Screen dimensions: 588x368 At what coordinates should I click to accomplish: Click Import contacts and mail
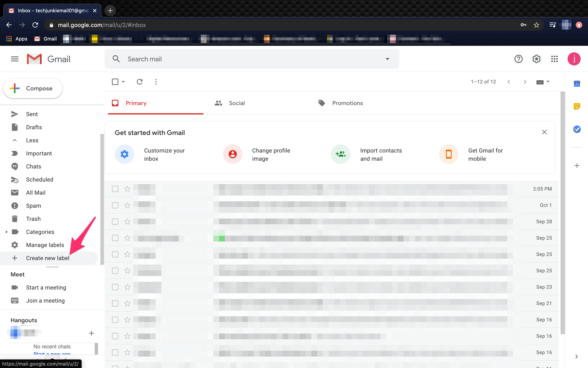[x=367, y=154]
